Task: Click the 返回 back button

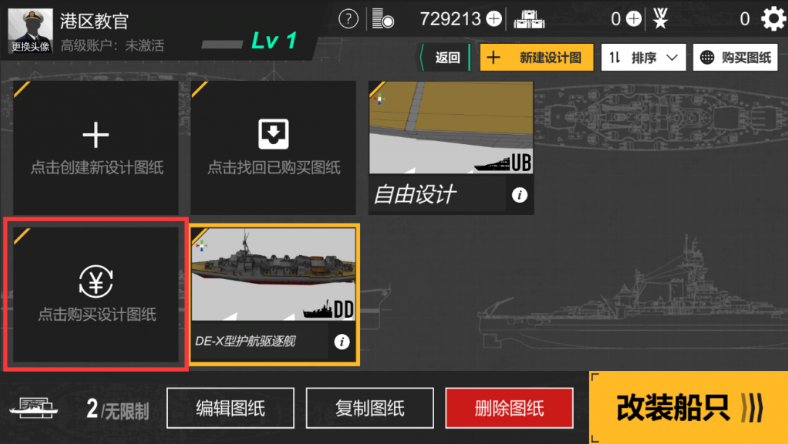Action: (x=445, y=58)
